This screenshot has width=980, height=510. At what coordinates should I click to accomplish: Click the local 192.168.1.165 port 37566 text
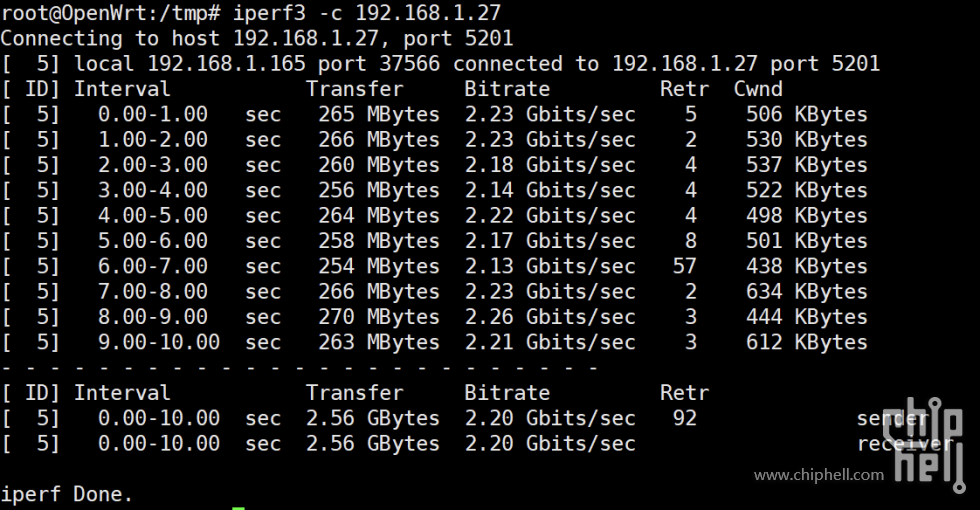coord(256,64)
